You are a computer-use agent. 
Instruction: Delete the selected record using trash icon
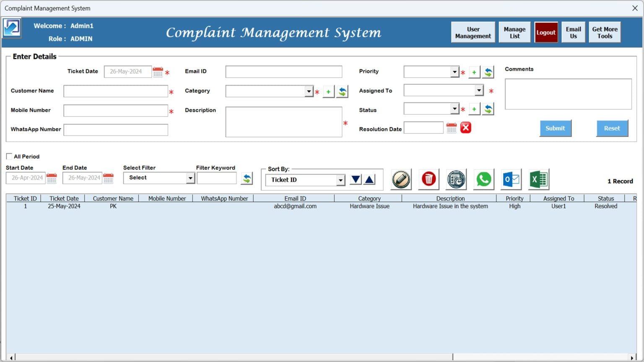click(x=428, y=179)
